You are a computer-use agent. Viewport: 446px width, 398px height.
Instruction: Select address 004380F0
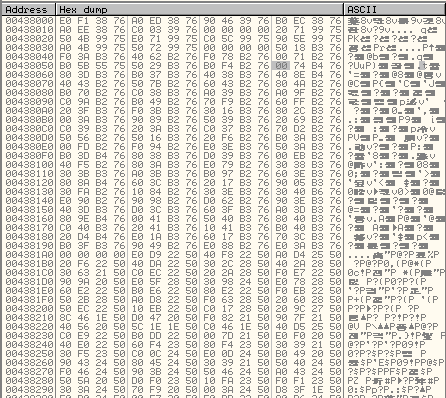pyautogui.click(x=29, y=156)
